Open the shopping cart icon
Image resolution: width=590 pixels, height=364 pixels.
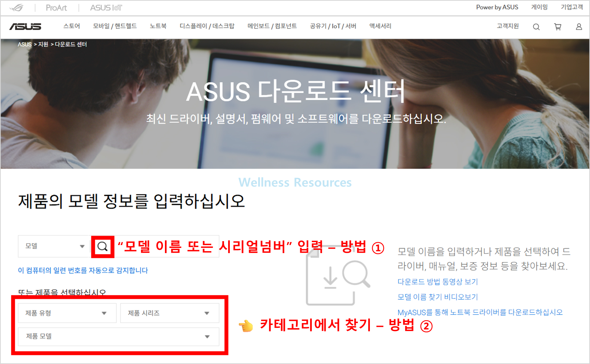557,27
